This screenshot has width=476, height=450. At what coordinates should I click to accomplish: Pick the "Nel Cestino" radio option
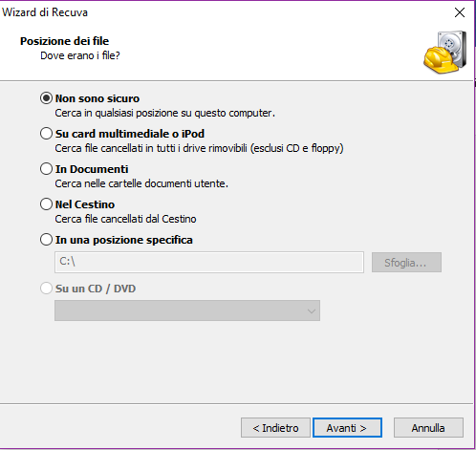tap(46, 204)
